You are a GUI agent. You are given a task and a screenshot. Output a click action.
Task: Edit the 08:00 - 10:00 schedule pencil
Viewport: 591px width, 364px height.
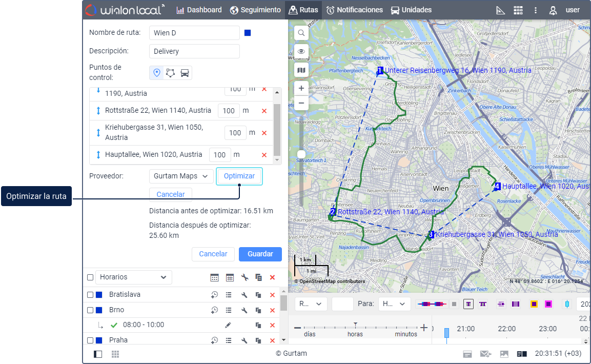click(228, 325)
